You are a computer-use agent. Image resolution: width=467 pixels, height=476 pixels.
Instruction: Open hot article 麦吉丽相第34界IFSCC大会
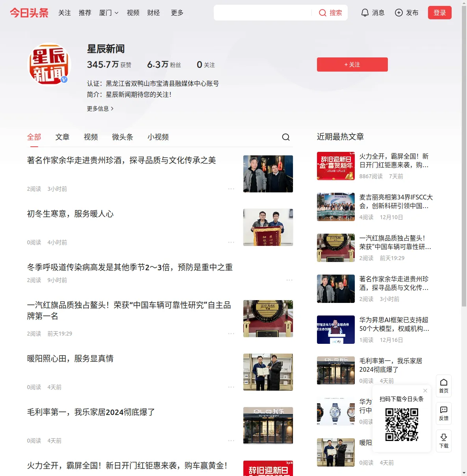[396, 202]
